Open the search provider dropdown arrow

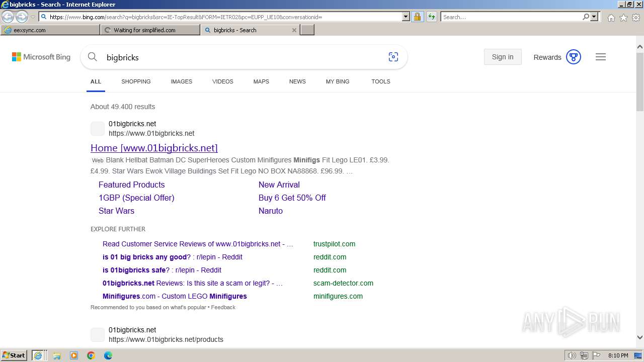coord(594,17)
